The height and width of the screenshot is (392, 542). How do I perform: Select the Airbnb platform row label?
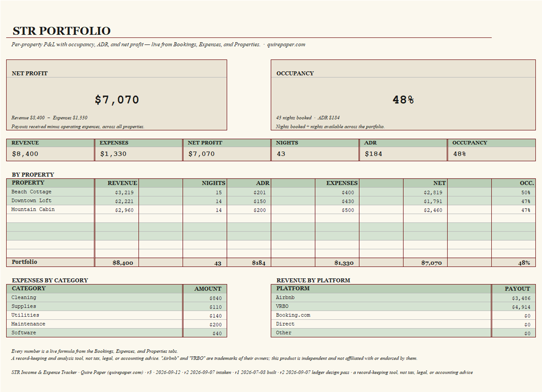point(285,298)
